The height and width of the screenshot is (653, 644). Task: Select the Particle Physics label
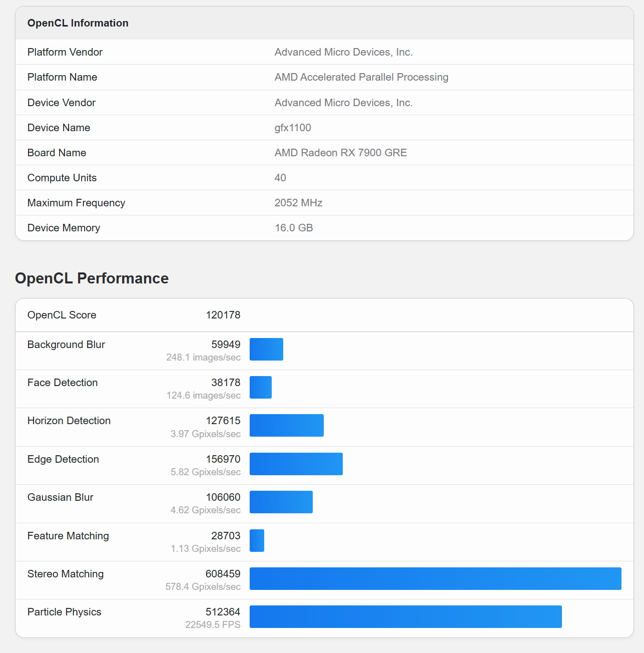pos(65,612)
